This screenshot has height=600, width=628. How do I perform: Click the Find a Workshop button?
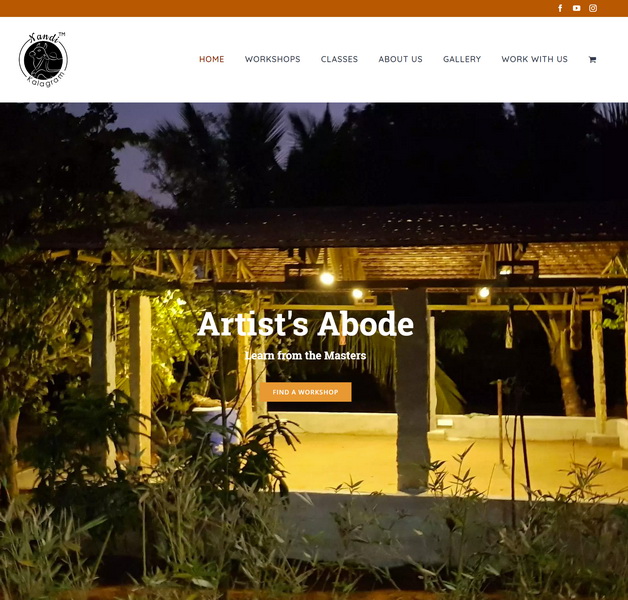point(306,392)
